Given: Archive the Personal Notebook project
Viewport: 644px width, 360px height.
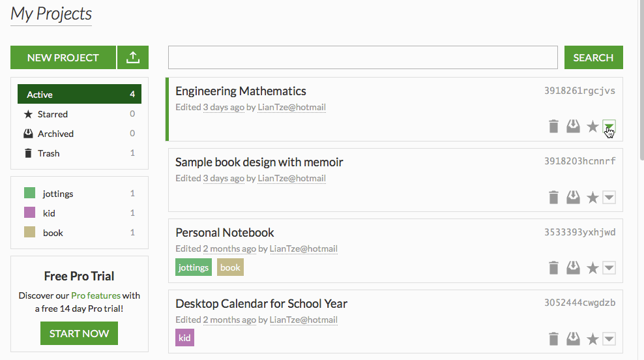Looking at the screenshot, I should click(x=573, y=268).
